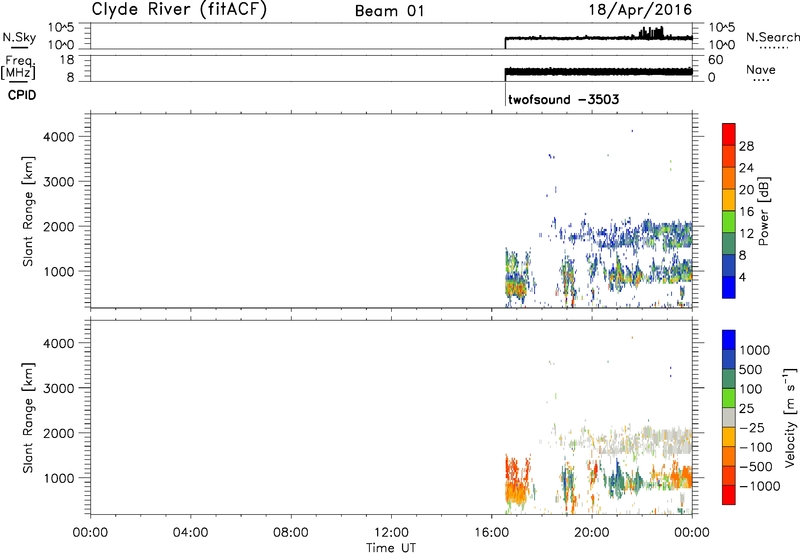
Task: Click the '04:00' time axis tick
Action: (x=190, y=533)
